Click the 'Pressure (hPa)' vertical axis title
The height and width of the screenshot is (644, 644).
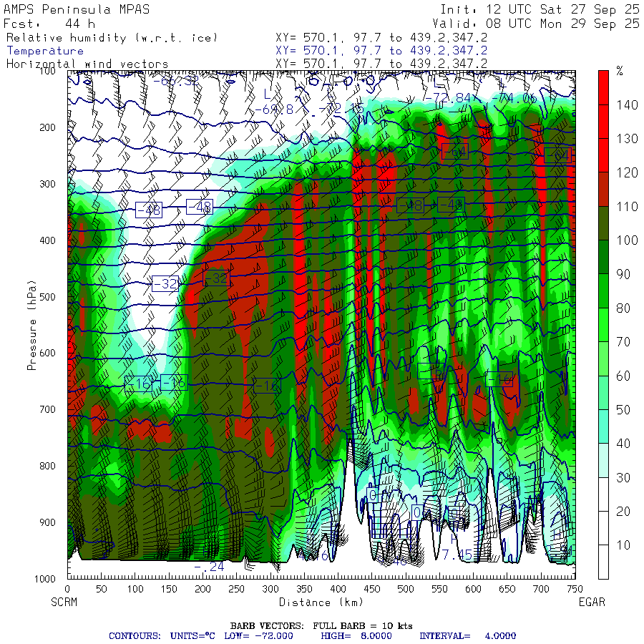tap(31, 326)
